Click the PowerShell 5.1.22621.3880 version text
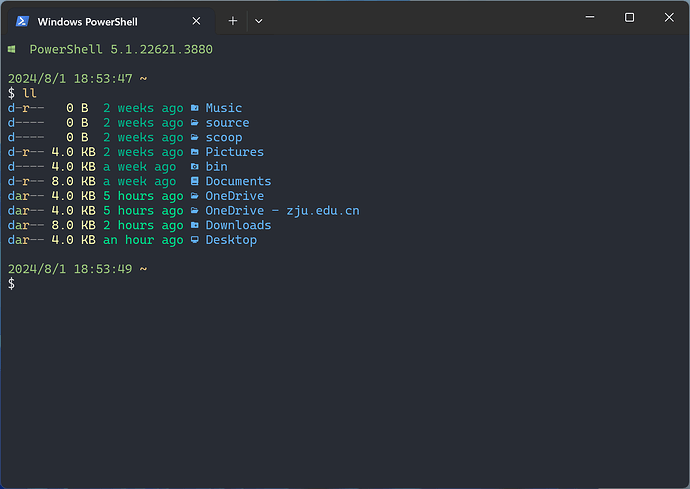 click(121, 49)
